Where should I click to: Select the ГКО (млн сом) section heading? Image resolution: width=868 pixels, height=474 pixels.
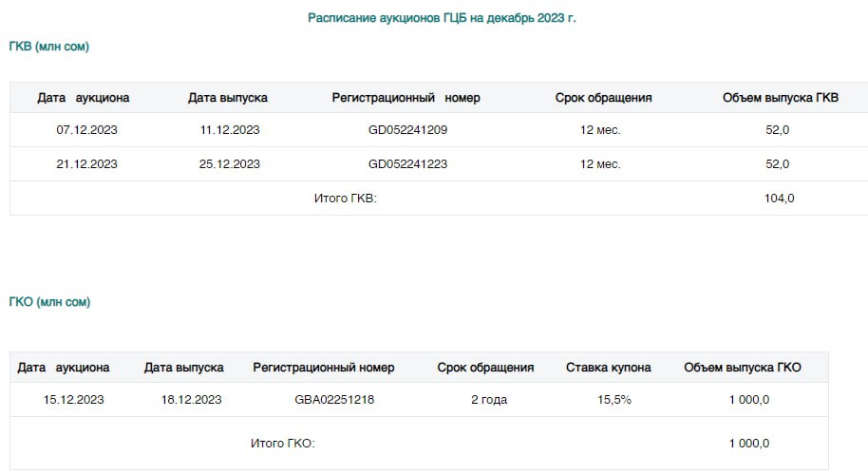pyautogui.click(x=49, y=302)
